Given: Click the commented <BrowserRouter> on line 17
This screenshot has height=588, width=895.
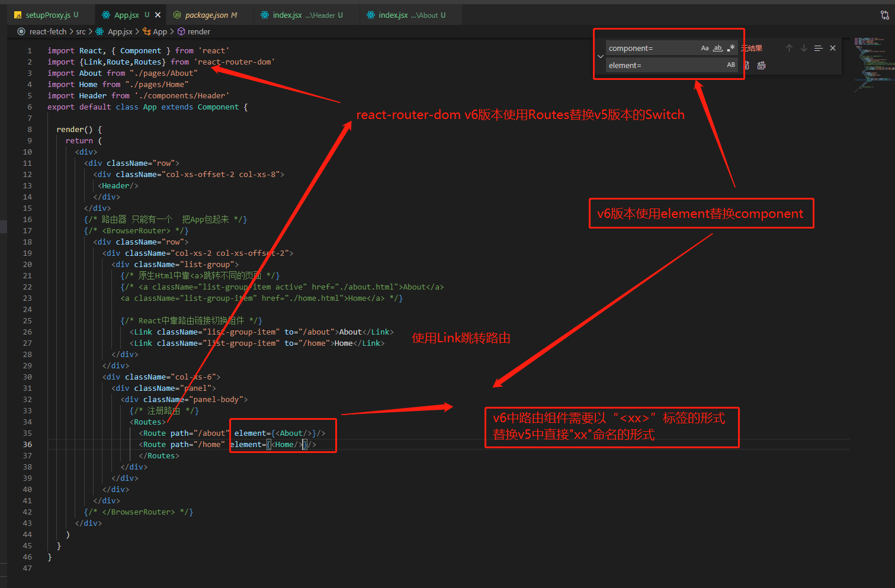Looking at the screenshot, I should pyautogui.click(x=136, y=230).
